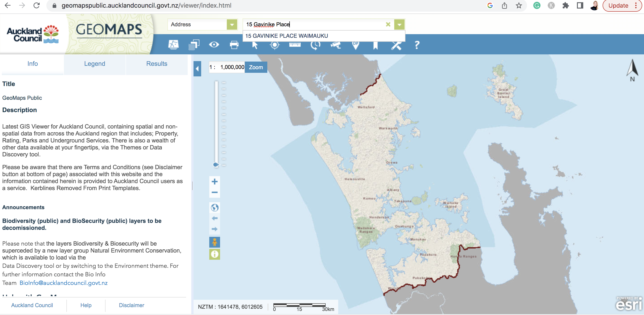The height and width of the screenshot is (315, 644).
Task: Click the browser Update button
Action: click(x=622, y=5)
